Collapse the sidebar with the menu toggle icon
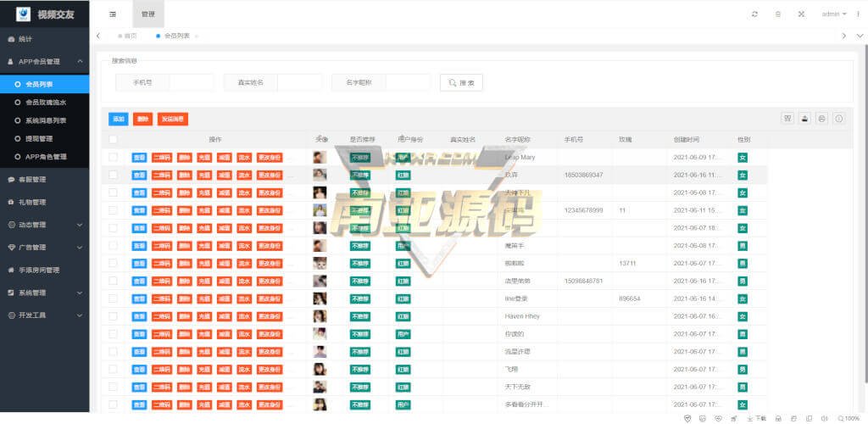The image size is (868, 424). click(113, 14)
